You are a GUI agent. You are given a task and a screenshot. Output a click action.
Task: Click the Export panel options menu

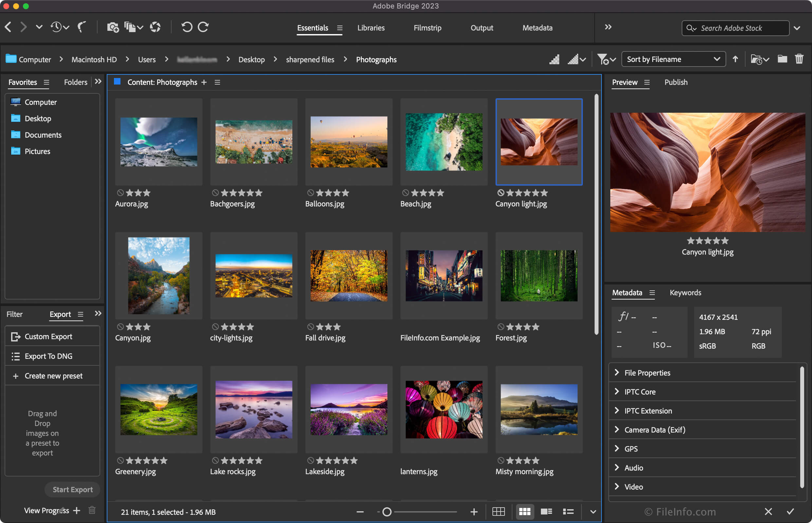click(x=81, y=315)
